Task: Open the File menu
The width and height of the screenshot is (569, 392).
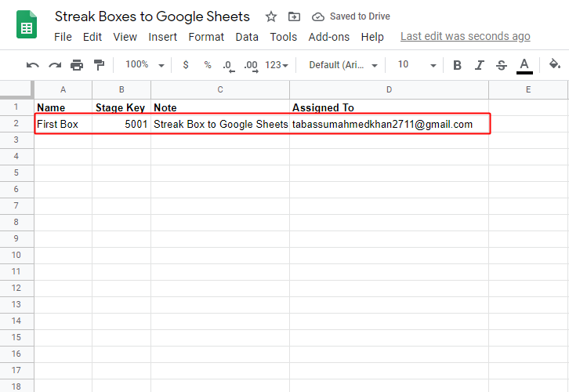Action: [x=63, y=37]
